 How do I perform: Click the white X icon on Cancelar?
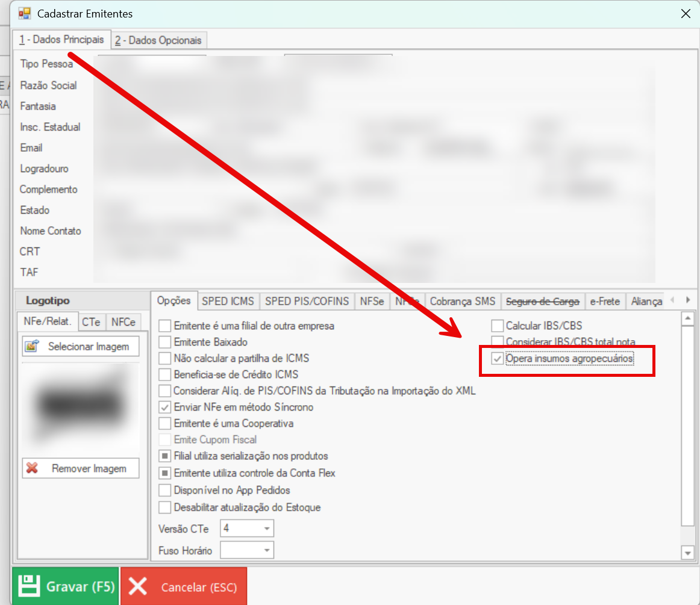[137, 586]
